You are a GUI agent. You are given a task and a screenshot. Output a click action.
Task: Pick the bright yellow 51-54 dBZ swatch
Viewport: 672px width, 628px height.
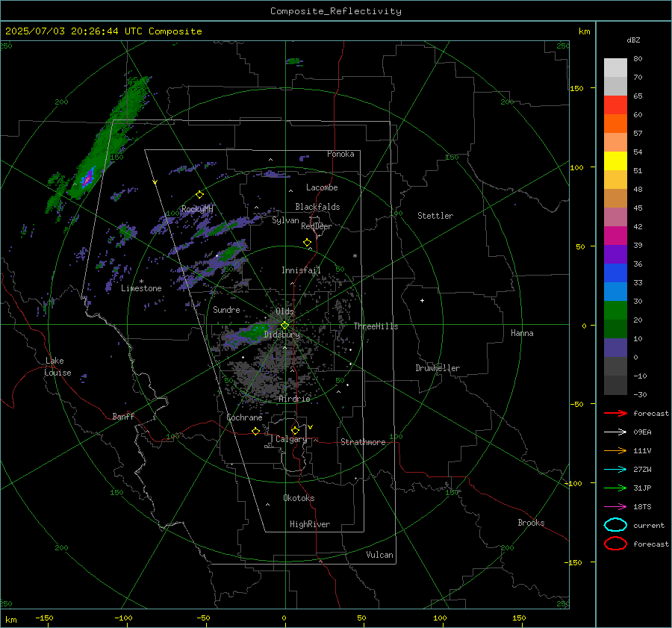point(615,161)
